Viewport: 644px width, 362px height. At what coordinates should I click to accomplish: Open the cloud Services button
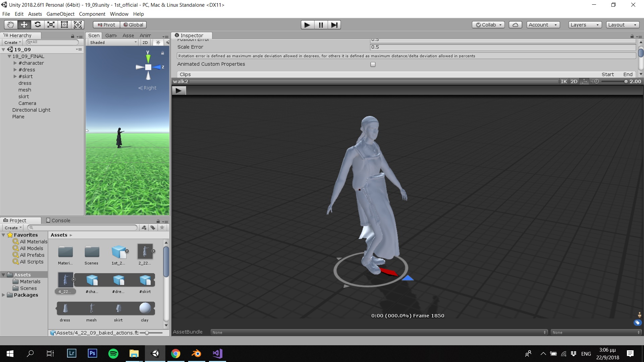tap(515, 25)
